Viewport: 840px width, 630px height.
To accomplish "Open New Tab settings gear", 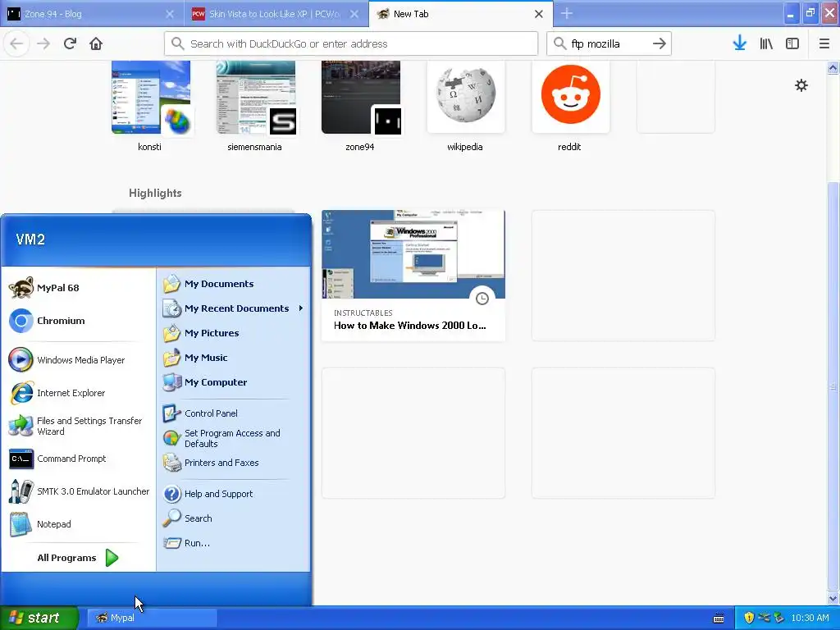I will tap(801, 85).
